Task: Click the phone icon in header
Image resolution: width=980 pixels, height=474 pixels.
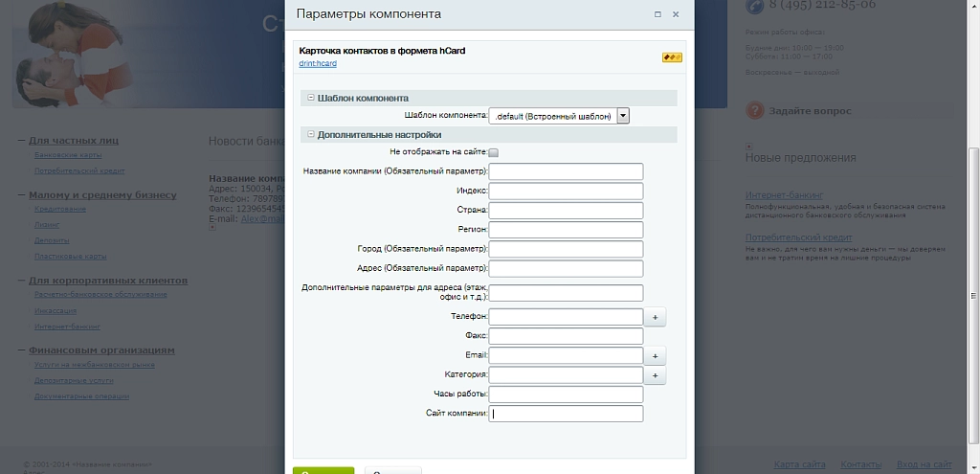Action: point(755,5)
